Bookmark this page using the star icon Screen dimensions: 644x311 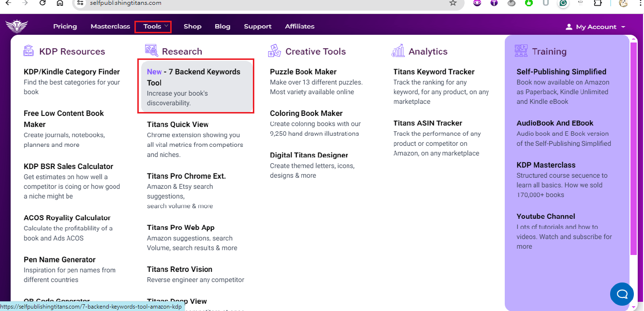[454, 3]
